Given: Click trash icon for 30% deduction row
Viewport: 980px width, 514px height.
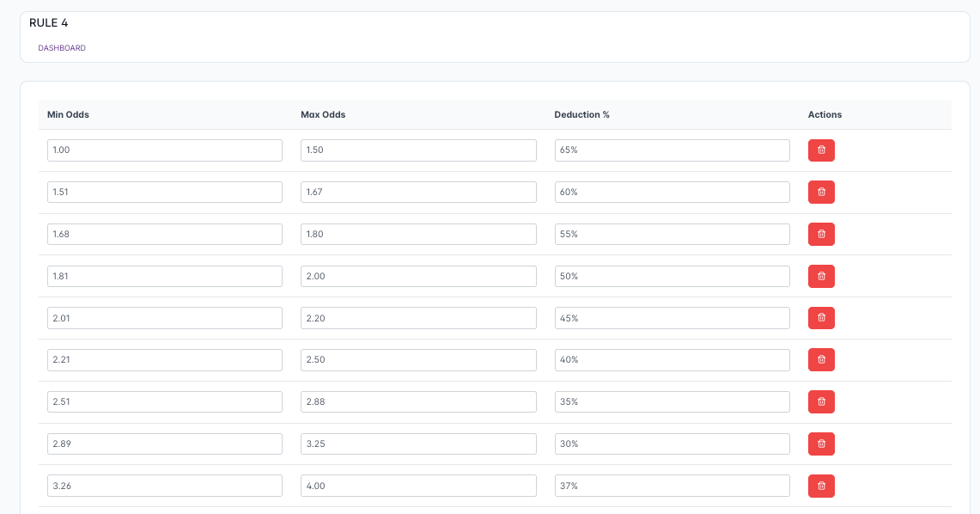Looking at the screenshot, I should (820, 444).
